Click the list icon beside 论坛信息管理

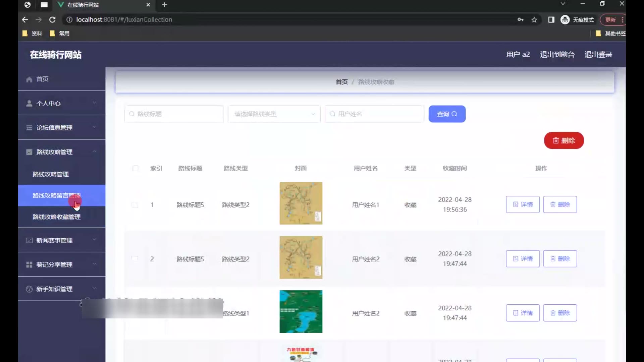point(29,128)
